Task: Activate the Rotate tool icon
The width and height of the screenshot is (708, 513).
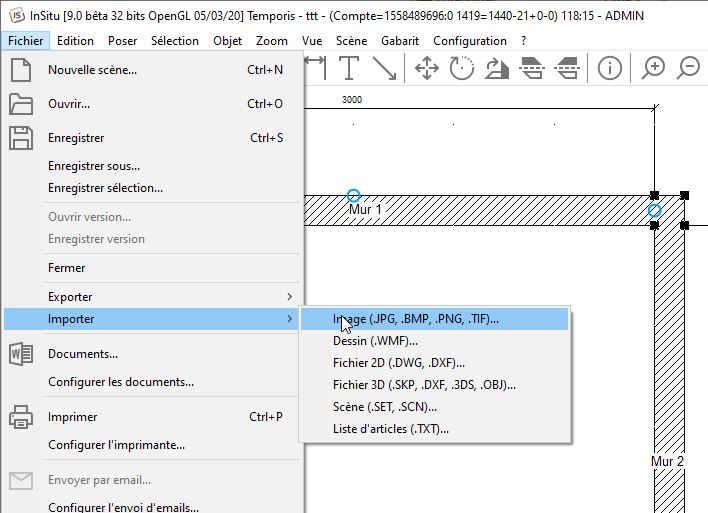Action: [462, 68]
